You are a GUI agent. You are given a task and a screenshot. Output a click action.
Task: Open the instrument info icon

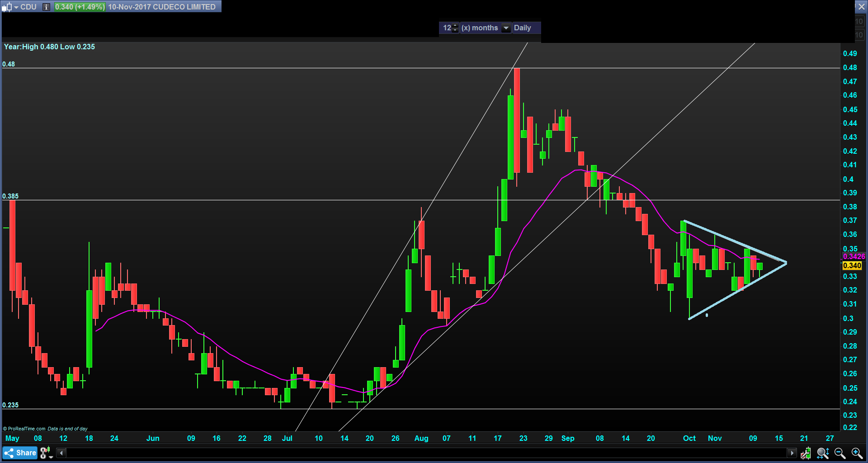pyautogui.click(x=46, y=7)
